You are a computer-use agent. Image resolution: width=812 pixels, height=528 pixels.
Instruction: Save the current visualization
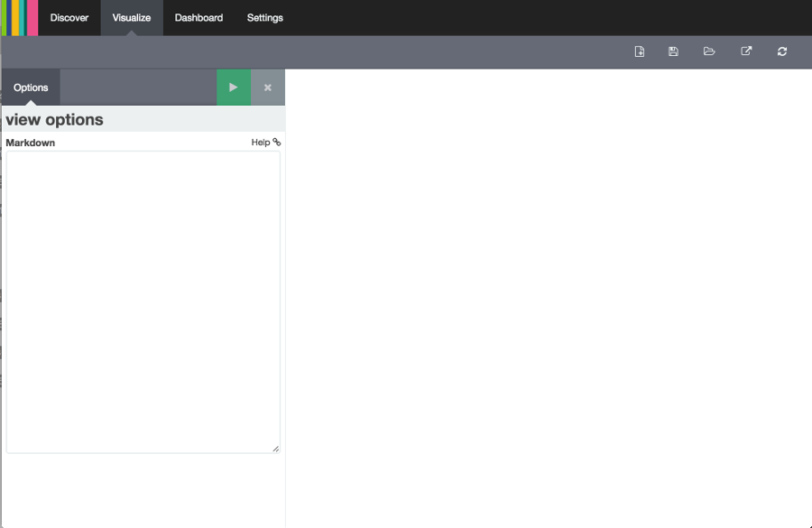[673, 51]
